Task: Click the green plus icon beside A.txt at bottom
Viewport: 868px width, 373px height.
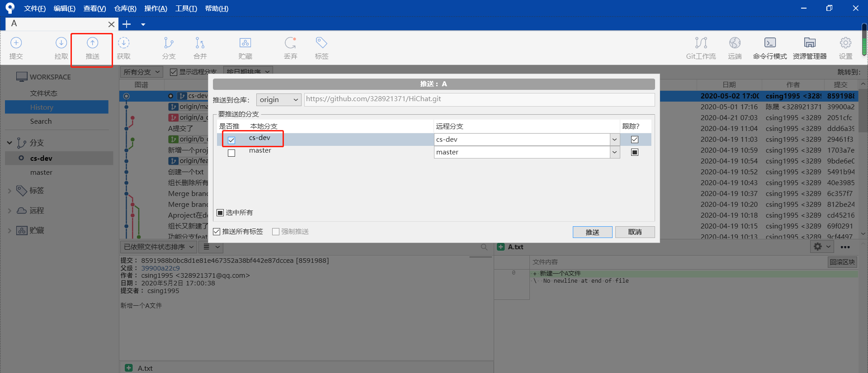Action: pyautogui.click(x=129, y=368)
